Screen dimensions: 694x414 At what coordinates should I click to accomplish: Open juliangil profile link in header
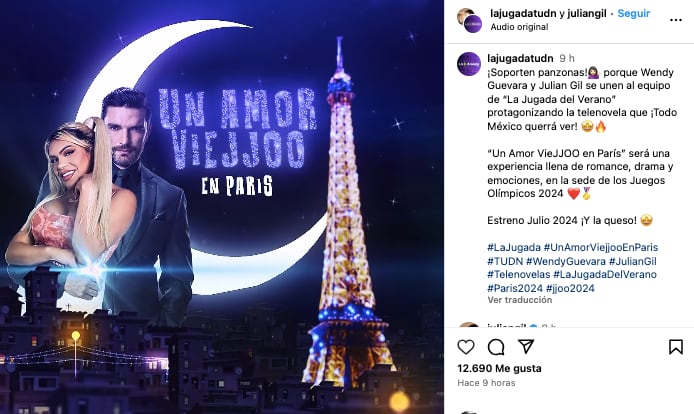pos(586,13)
